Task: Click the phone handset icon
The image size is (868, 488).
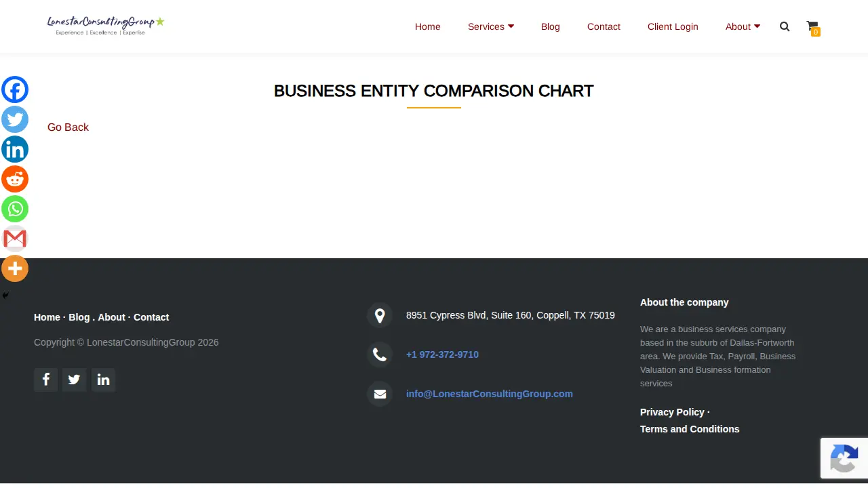Action: [x=380, y=354]
